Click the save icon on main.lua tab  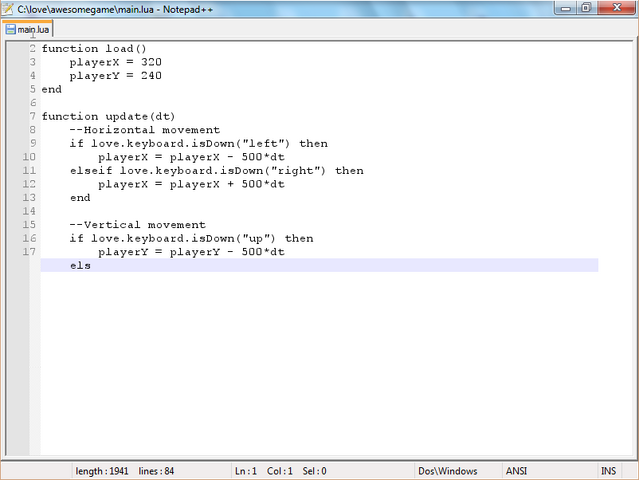click(x=10, y=29)
